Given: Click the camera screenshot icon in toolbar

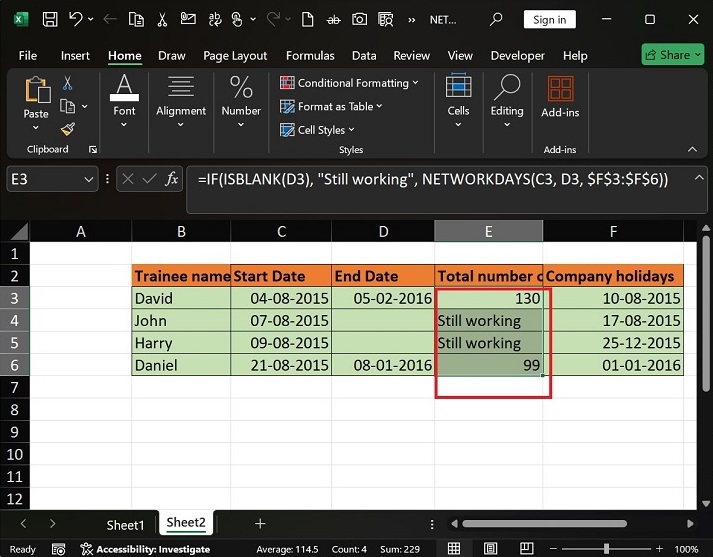Looking at the screenshot, I should pos(359,19).
